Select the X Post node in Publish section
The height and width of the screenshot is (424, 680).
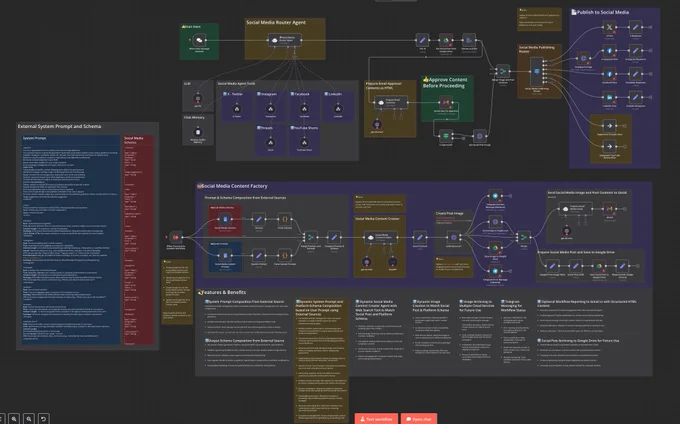pyautogui.click(x=609, y=27)
